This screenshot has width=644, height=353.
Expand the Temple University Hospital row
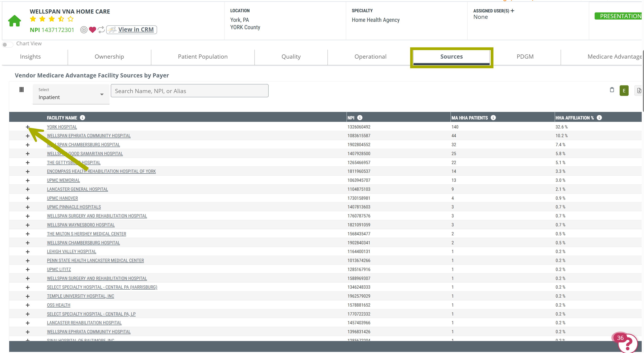coord(28,296)
